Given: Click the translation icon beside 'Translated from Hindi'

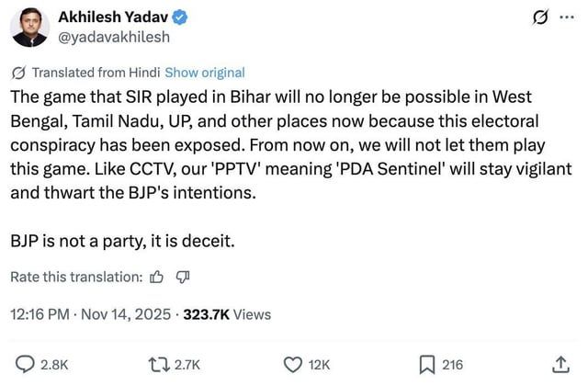Looking at the screenshot, I should (x=18, y=73).
